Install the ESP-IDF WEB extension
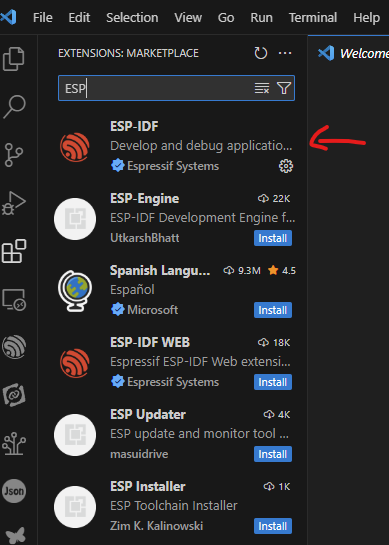Image resolution: width=389 pixels, height=545 pixels. pos(273,382)
